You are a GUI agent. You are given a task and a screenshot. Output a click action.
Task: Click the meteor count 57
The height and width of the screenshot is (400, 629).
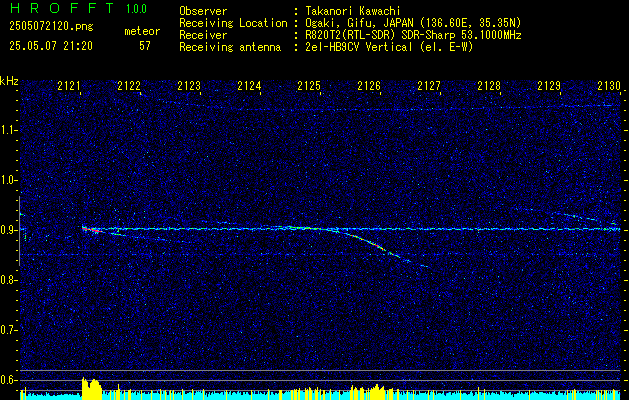145,46
